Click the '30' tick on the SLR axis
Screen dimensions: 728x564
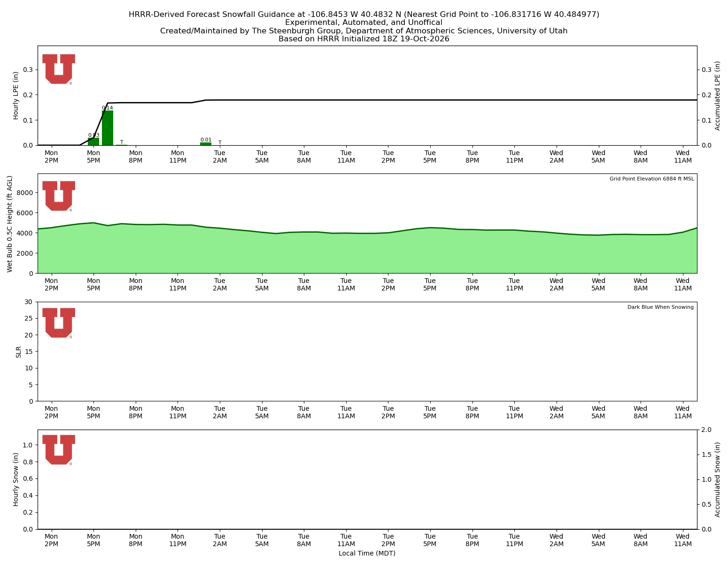(x=30, y=302)
